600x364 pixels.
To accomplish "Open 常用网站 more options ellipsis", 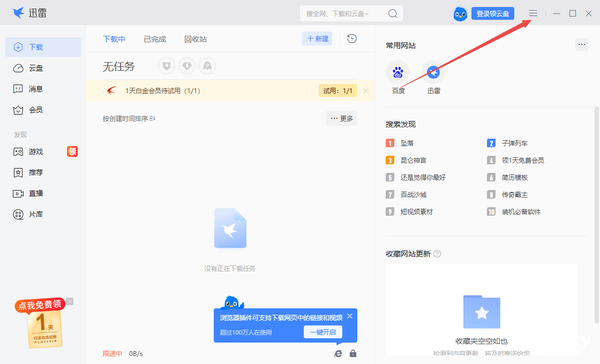I will pyautogui.click(x=581, y=44).
